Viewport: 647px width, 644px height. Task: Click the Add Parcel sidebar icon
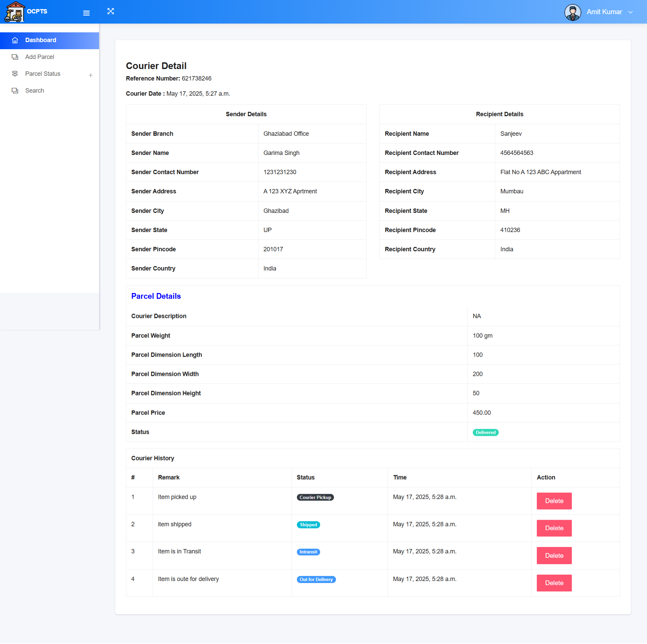(x=15, y=57)
